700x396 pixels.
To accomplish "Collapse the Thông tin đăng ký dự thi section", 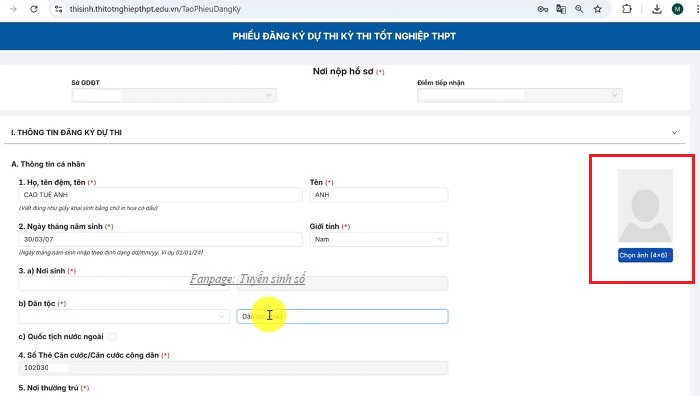I will pyautogui.click(x=675, y=133).
